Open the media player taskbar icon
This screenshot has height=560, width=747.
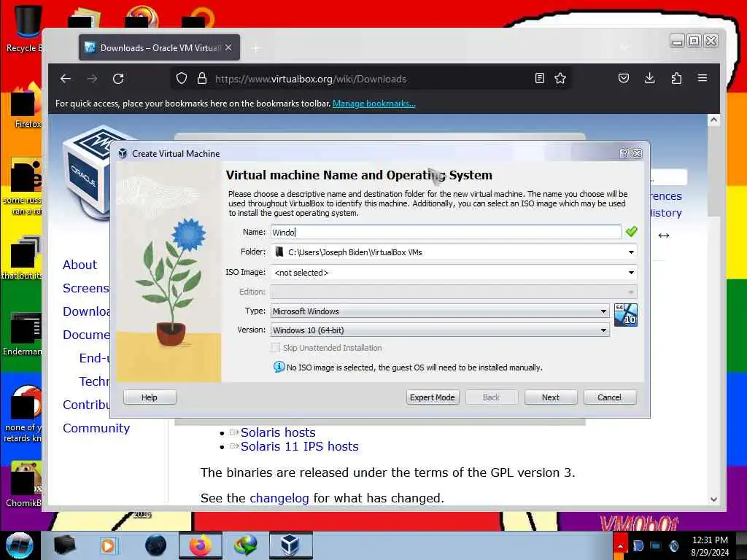(109, 545)
